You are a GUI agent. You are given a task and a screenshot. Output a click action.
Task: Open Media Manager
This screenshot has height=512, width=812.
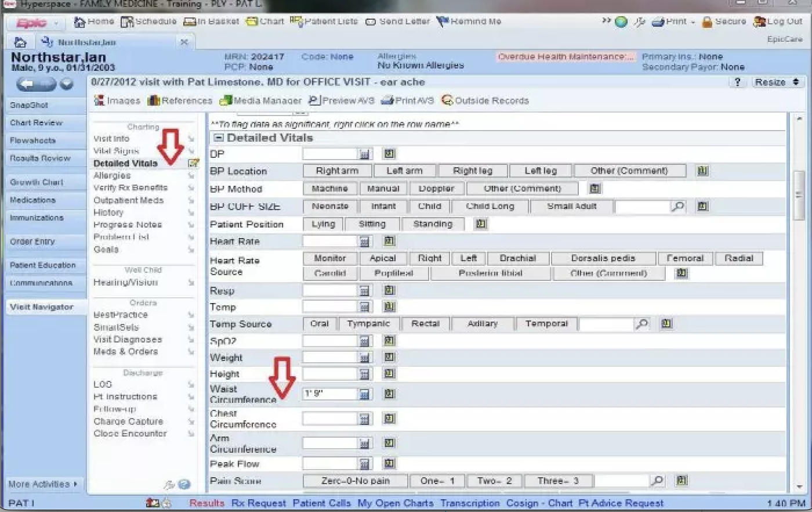(x=260, y=100)
